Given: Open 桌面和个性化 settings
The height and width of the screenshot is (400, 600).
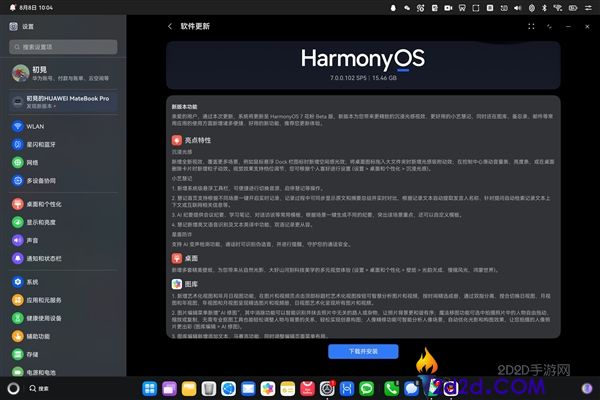Looking at the screenshot, I should coord(63,204).
